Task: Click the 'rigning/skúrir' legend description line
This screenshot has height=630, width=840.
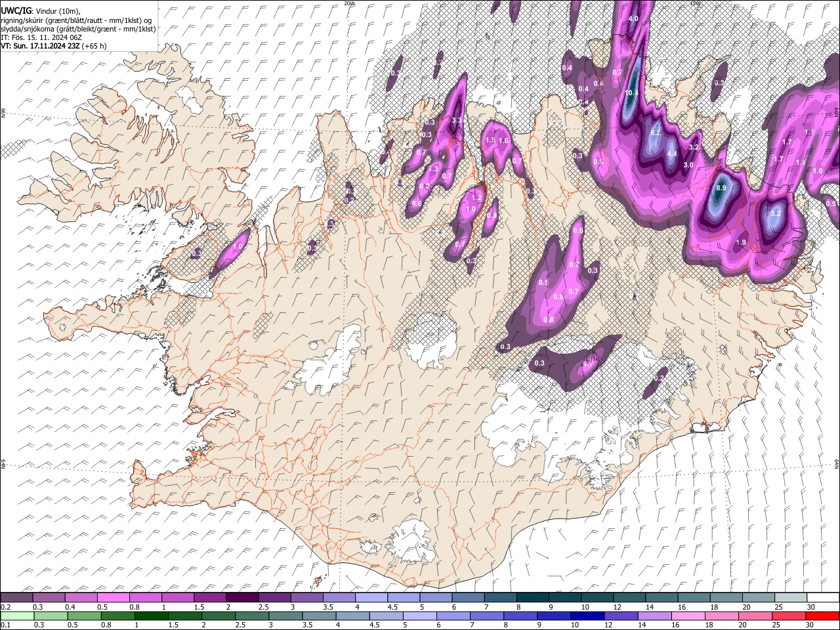Action: pyautogui.click(x=76, y=20)
